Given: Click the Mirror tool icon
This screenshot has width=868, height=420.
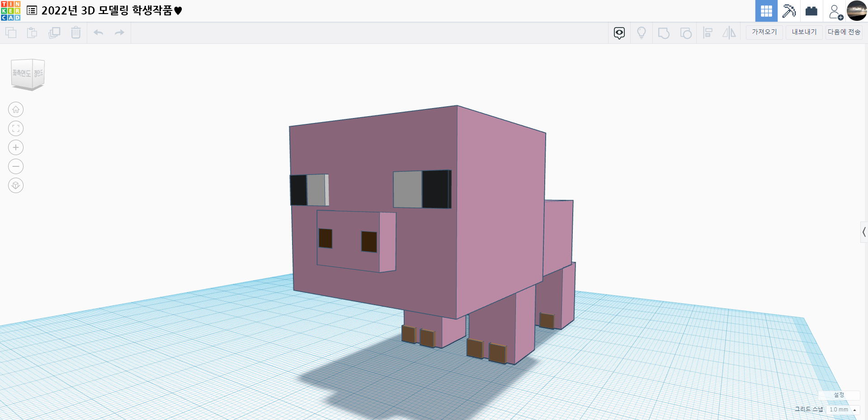Looking at the screenshot, I should pyautogui.click(x=729, y=33).
